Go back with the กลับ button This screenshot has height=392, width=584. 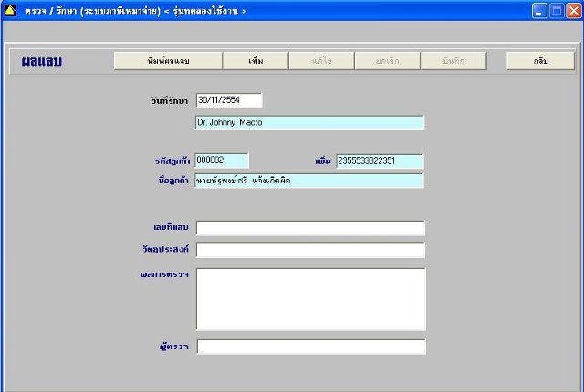tap(540, 60)
